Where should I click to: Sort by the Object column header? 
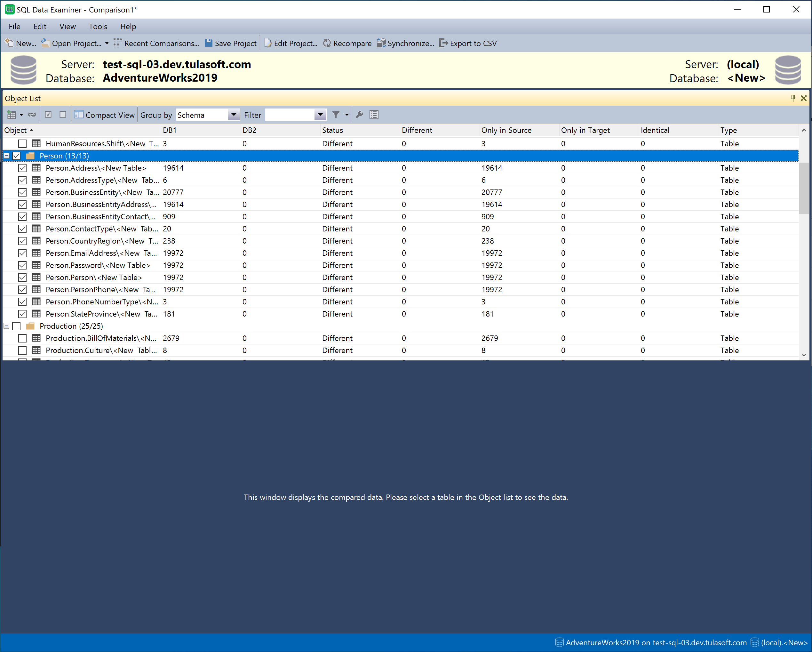click(x=82, y=130)
